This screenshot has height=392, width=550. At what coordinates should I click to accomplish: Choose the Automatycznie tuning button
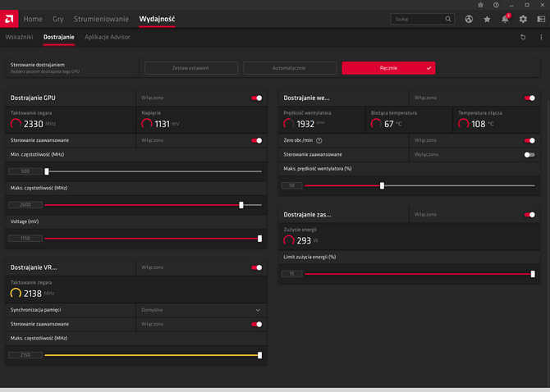click(x=290, y=68)
